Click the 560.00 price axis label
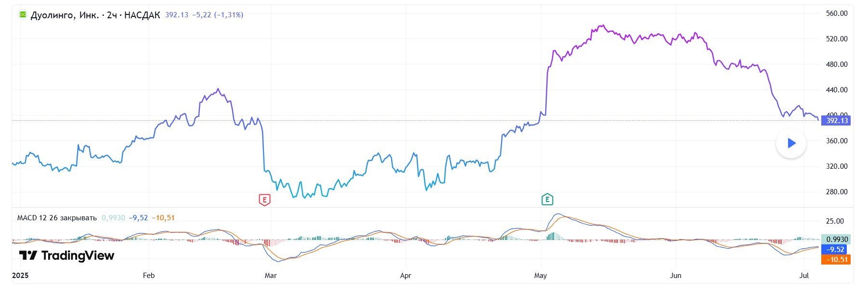Viewport: 868px width, 290px height. [x=837, y=13]
